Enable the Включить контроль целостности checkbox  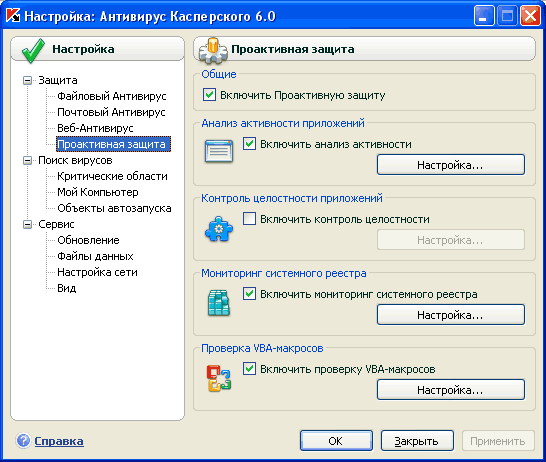pyautogui.click(x=249, y=219)
